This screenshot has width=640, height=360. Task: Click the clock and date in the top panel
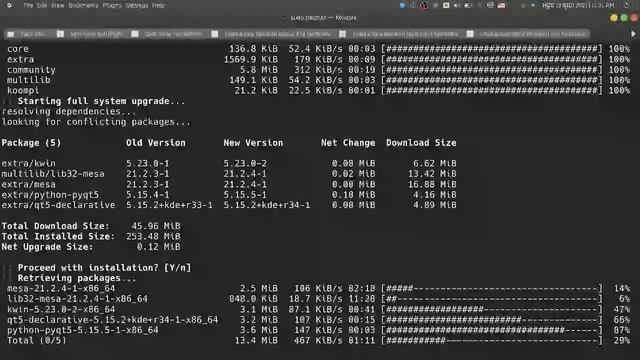pos(578,5)
